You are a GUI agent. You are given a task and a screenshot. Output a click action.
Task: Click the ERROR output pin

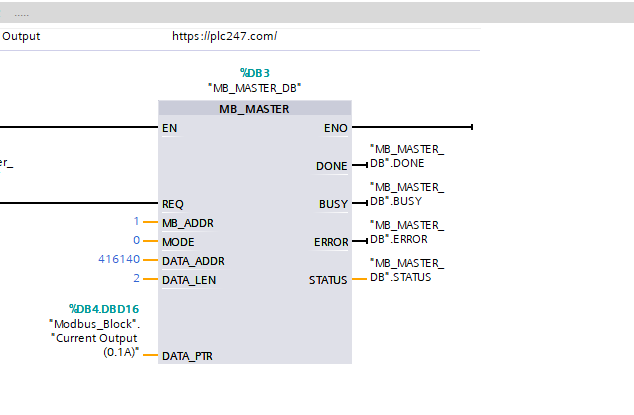(x=331, y=242)
